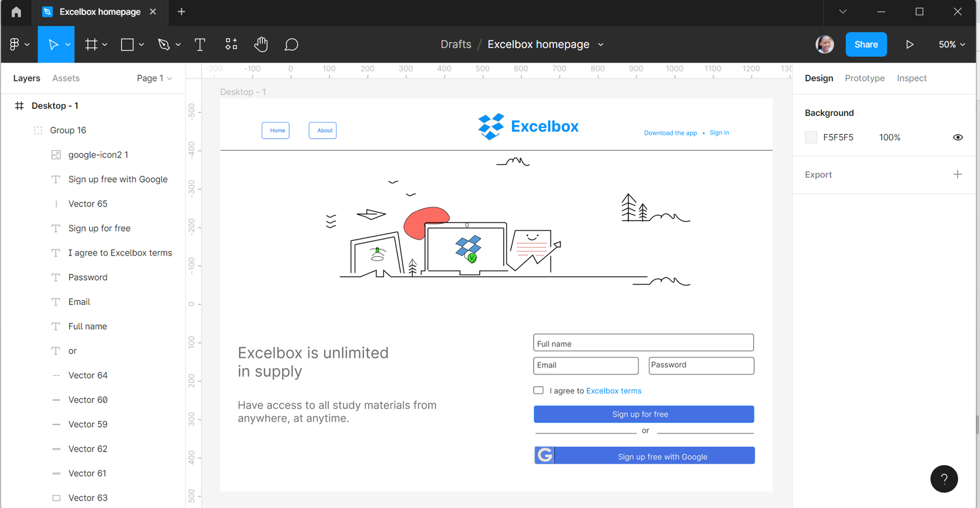Image resolution: width=980 pixels, height=508 pixels.
Task: Click the Download the app link
Action: [x=670, y=133]
